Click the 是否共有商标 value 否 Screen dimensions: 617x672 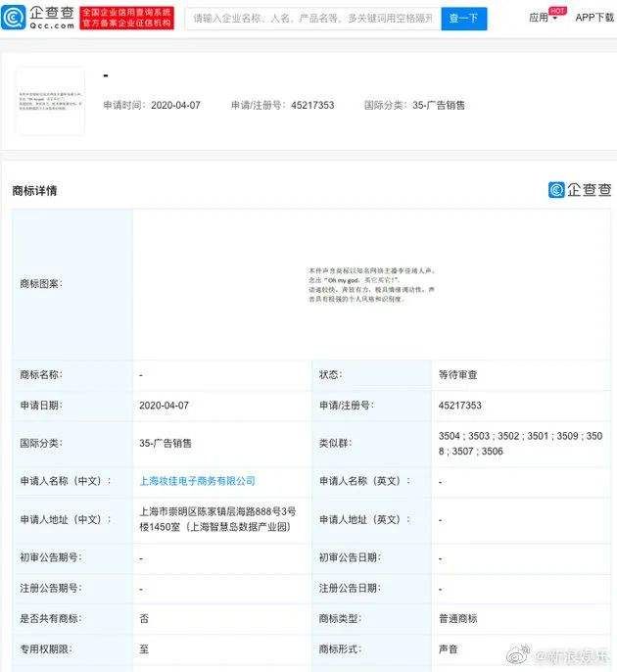click(x=144, y=618)
